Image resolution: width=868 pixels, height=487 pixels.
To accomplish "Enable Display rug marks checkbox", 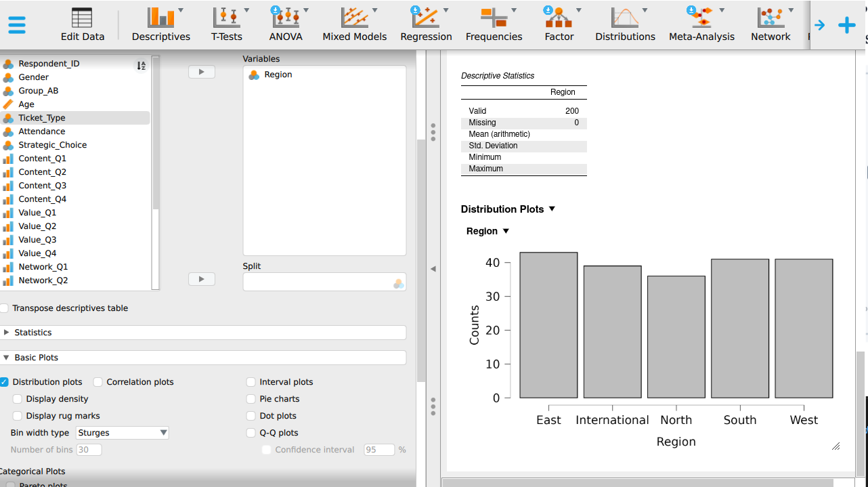I will click(x=18, y=416).
